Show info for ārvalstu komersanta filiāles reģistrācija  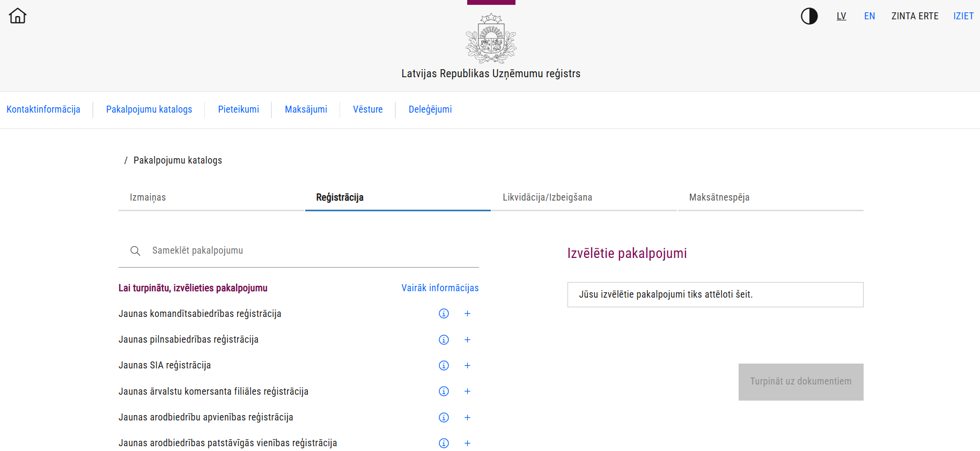[x=444, y=391]
